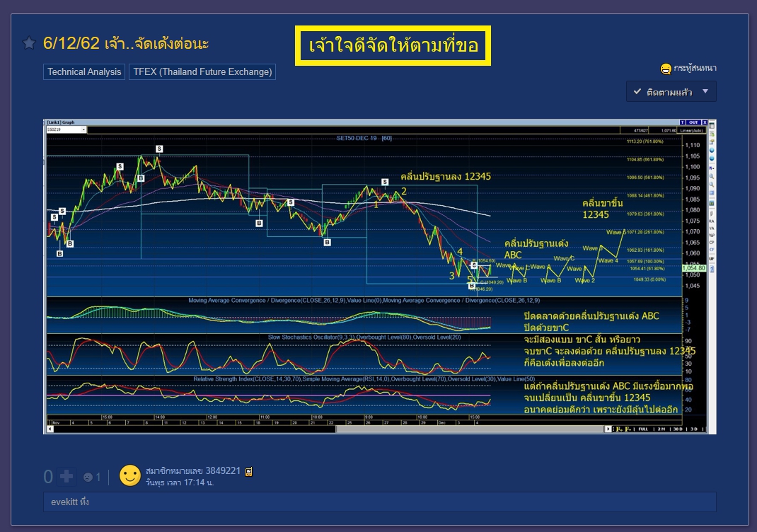
Task: Open the yellow smiley member avatar
Action: click(130, 476)
